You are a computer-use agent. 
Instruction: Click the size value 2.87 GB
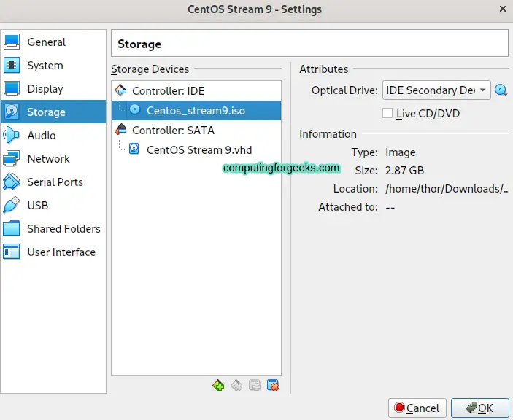click(x=404, y=171)
